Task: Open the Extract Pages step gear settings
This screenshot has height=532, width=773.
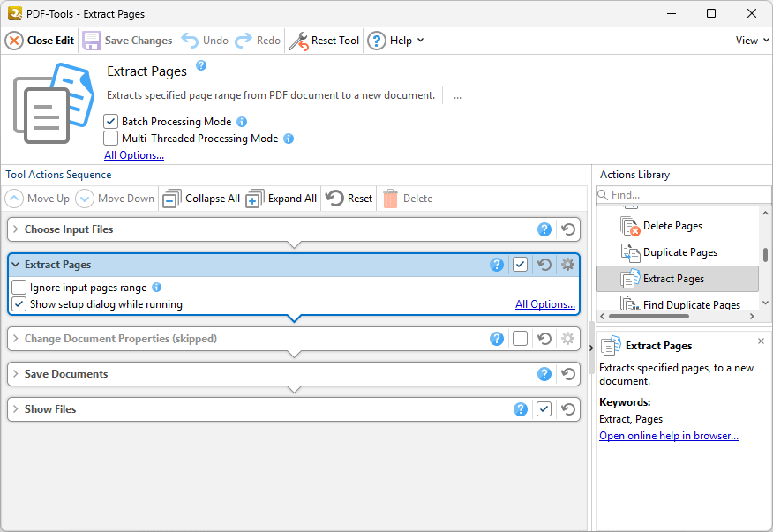Action: tap(568, 265)
